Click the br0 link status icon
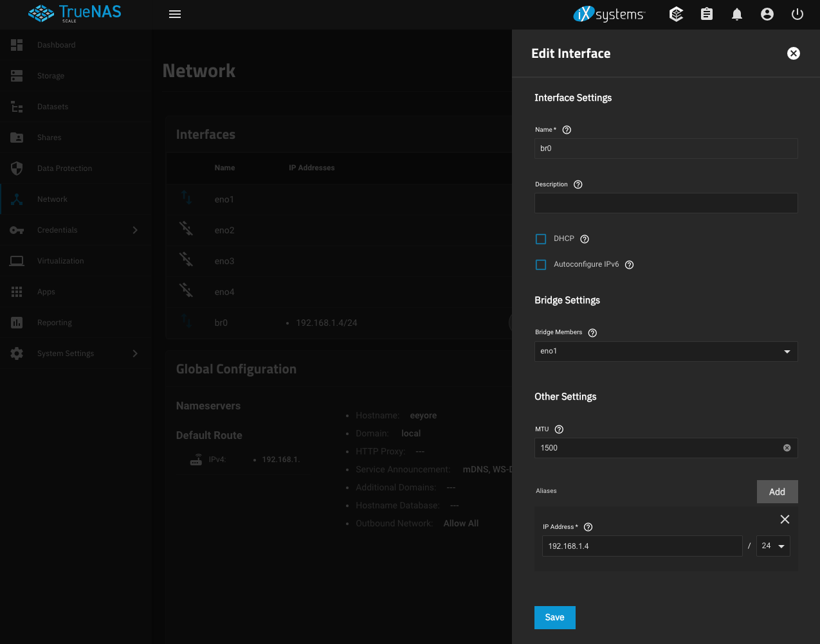Image resolution: width=820 pixels, height=644 pixels. click(x=186, y=321)
